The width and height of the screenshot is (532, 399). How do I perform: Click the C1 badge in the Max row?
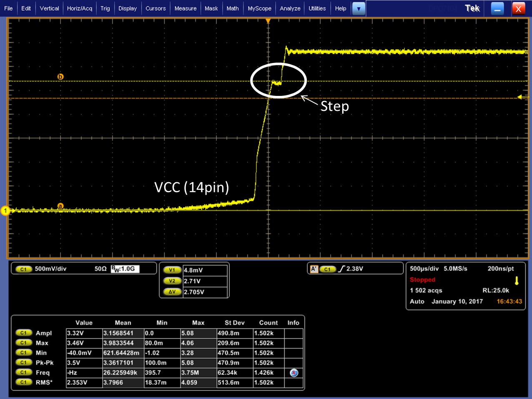point(23,343)
